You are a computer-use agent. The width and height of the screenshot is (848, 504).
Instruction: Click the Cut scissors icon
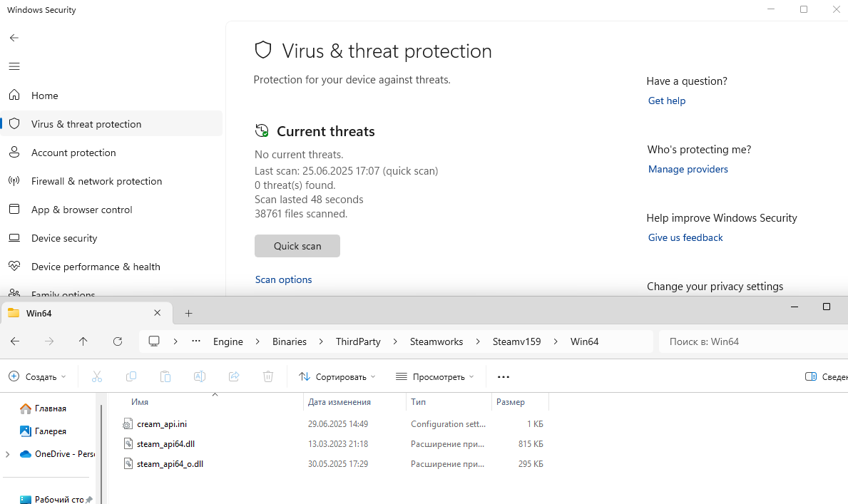97,377
